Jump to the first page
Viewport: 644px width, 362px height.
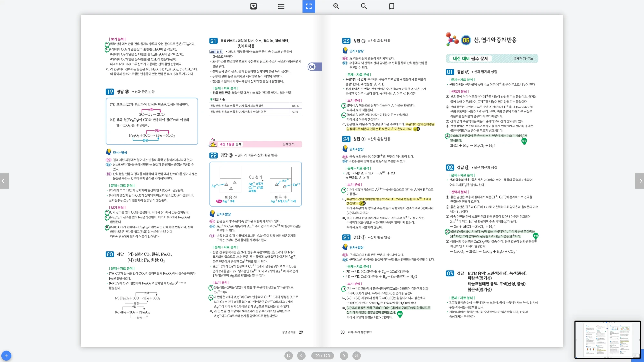289,356
